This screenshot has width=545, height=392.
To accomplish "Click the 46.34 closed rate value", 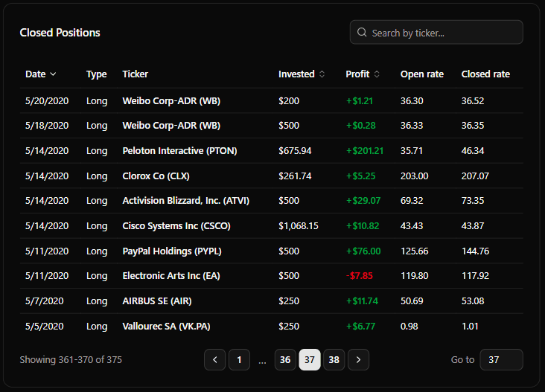I will (x=473, y=151).
